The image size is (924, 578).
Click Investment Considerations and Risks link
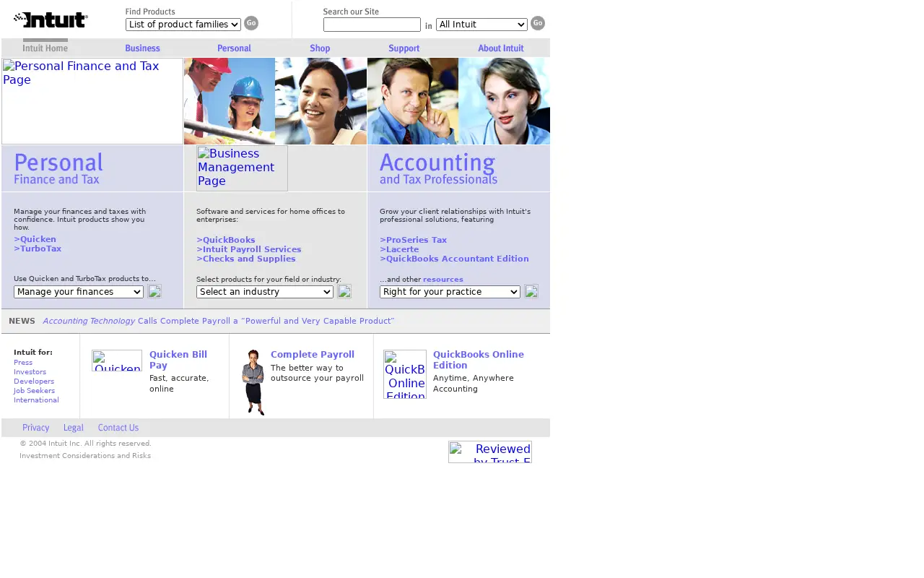85,456
